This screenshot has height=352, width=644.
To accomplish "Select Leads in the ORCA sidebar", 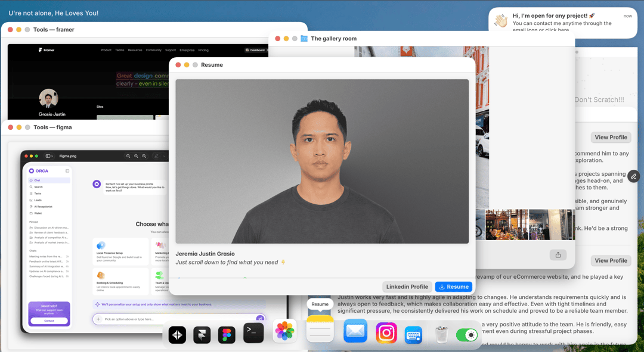I will [x=49, y=200].
